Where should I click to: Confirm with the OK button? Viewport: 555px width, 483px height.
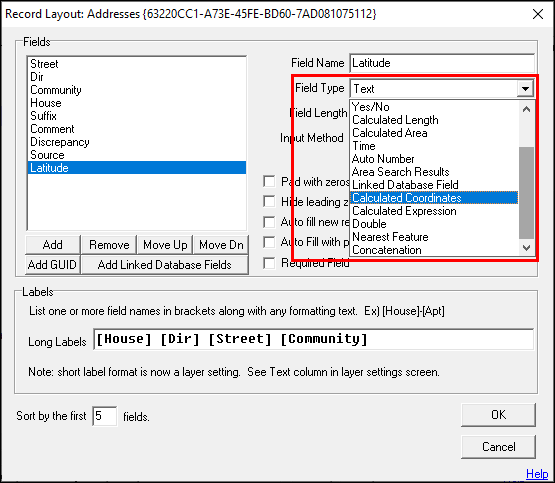pyautogui.click(x=498, y=415)
